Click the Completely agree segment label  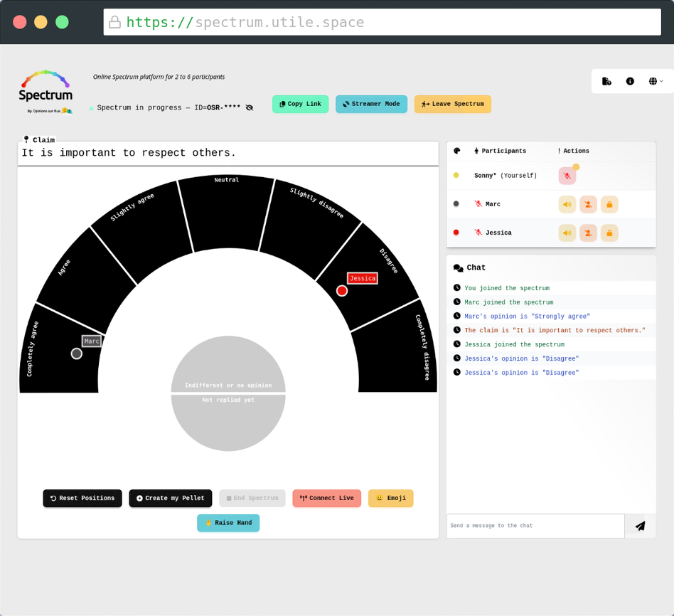coord(33,349)
